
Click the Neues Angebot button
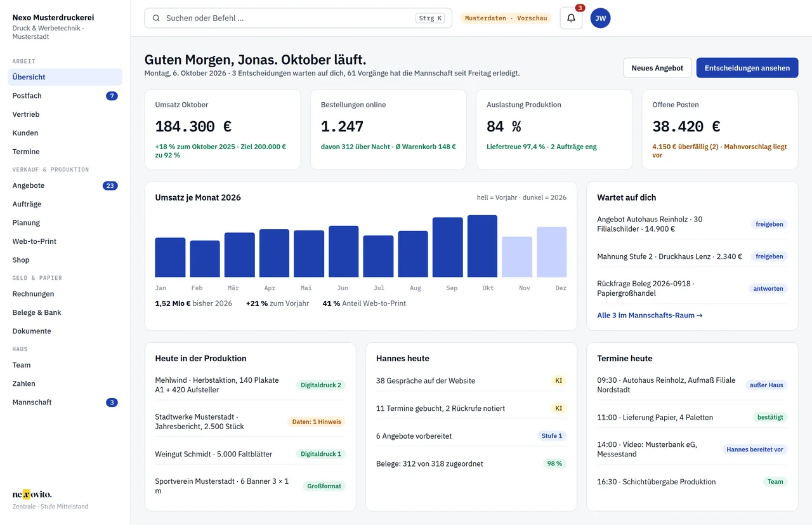tap(657, 68)
